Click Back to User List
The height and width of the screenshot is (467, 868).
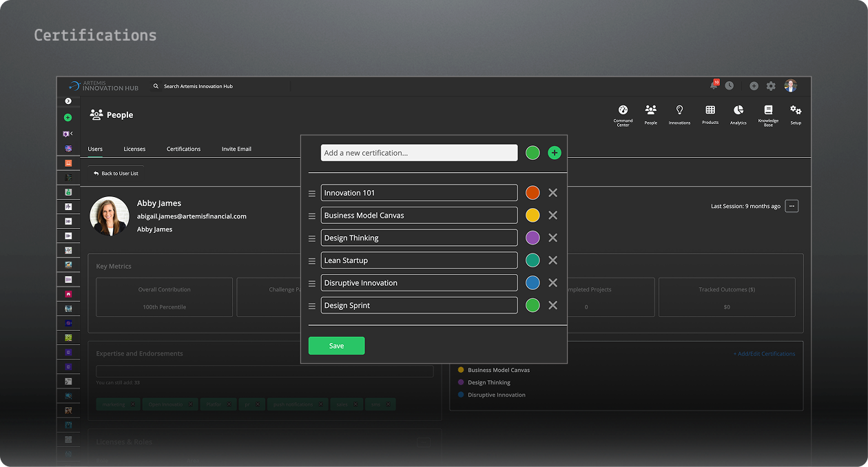[116, 174]
